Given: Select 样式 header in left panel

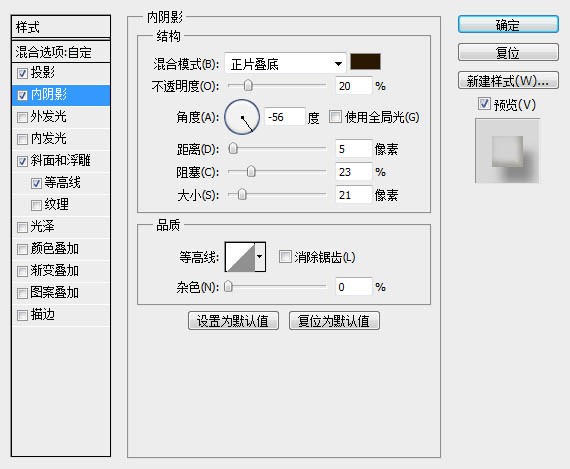Looking at the screenshot, I should (x=61, y=27).
